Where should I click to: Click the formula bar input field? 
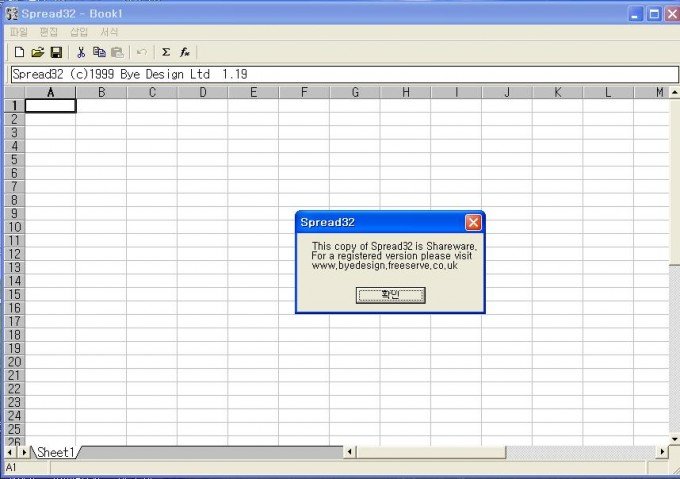(345, 74)
